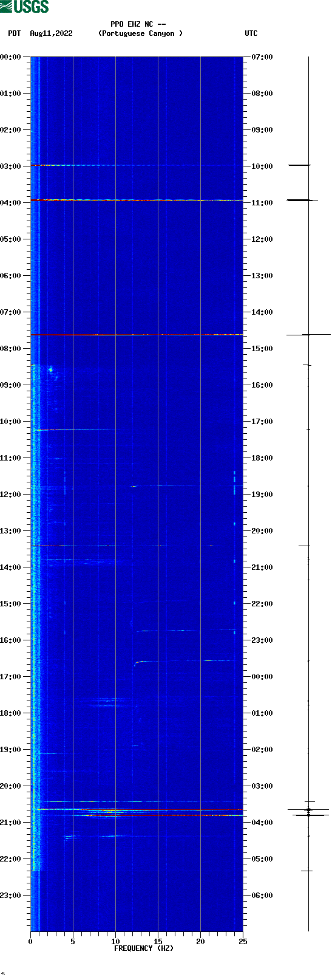The width and height of the screenshot is (335, 980).
Task: Click the USGS logo
Action: 24,7
